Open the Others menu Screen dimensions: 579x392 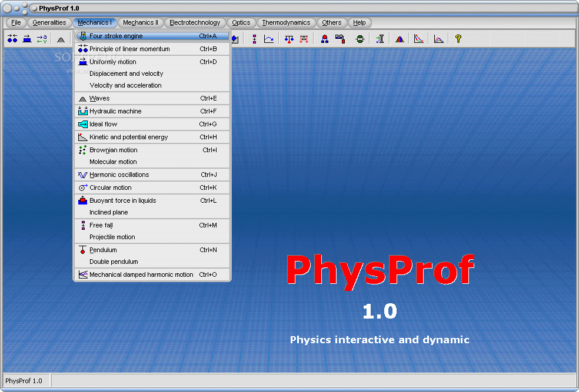[331, 22]
